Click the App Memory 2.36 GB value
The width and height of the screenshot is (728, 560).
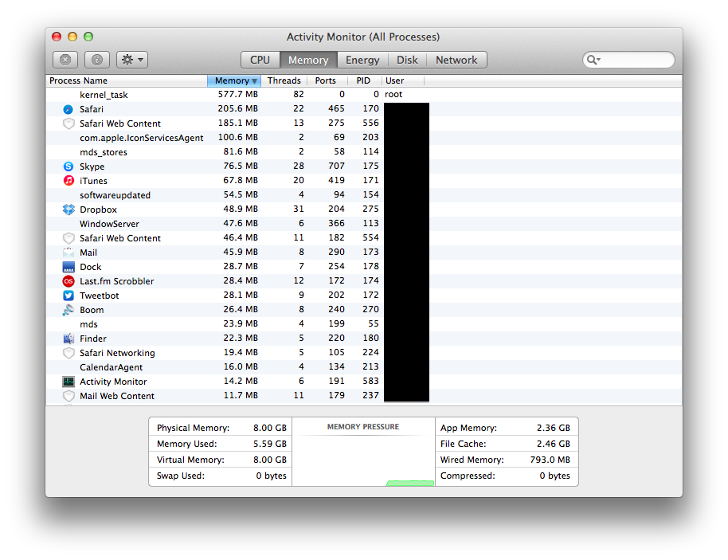[x=554, y=428]
